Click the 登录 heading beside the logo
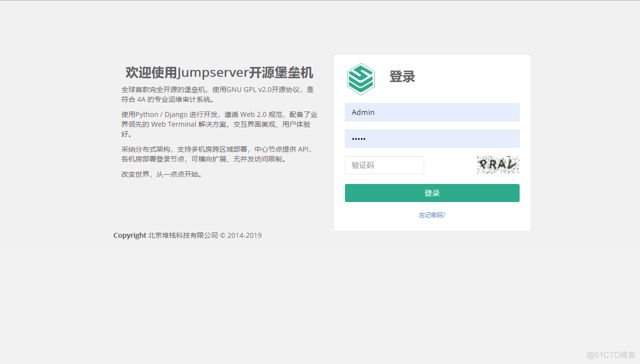This screenshot has width=640, height=364. [x=402, y=77]
